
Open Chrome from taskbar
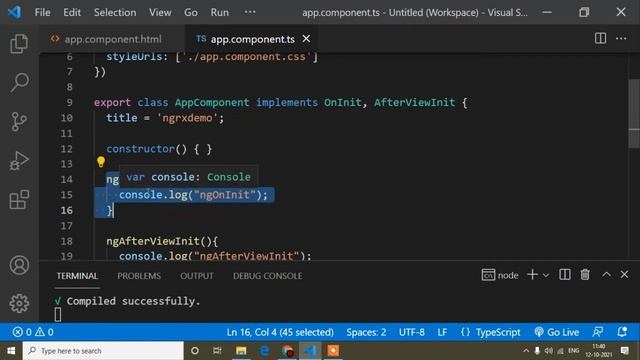point(287,351)
